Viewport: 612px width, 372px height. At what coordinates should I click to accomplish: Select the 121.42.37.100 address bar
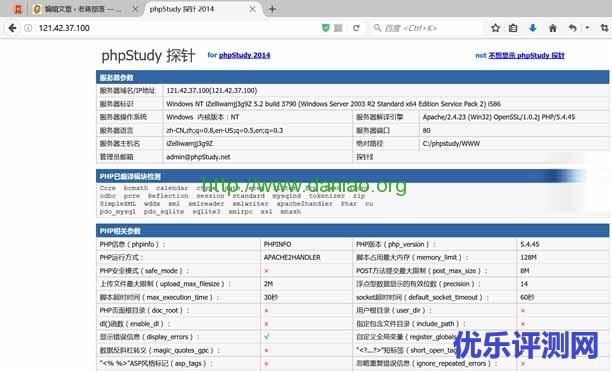[x=64, y=28]
